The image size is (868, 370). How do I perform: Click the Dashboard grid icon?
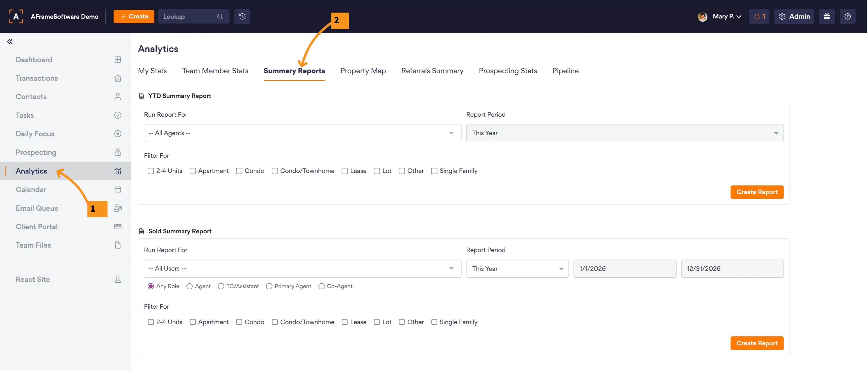click(x=118, y=60)
